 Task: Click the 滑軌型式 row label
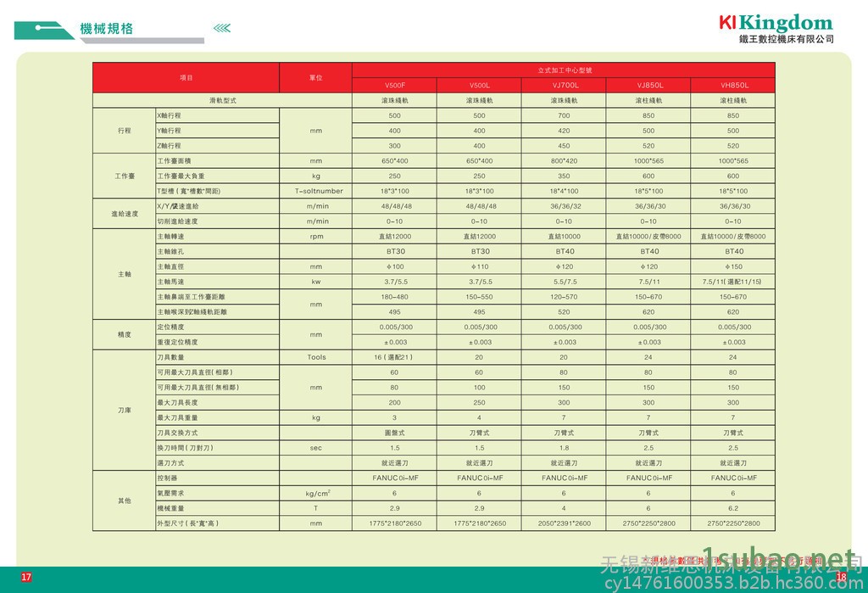pos(223,100)
